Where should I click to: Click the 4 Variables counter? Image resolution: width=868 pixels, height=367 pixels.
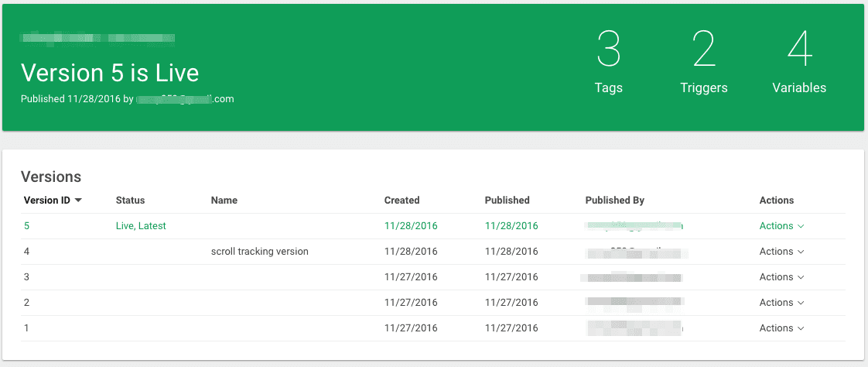[x=799, y=61]
